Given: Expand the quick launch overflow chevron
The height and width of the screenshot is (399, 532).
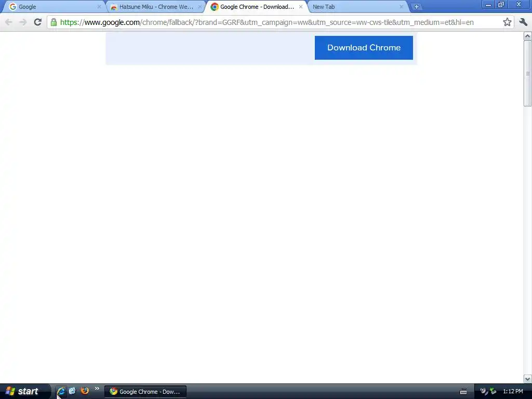Looking at the screenshot, I should 97,389.
